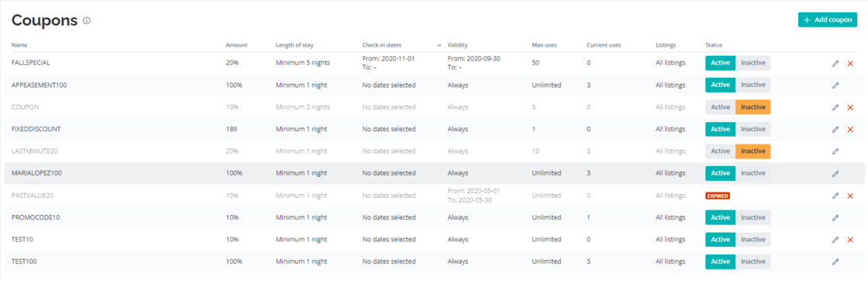Click the Active button on TEST100 row
This screenshot has width=868, height=281.
[x=720, y=262]
